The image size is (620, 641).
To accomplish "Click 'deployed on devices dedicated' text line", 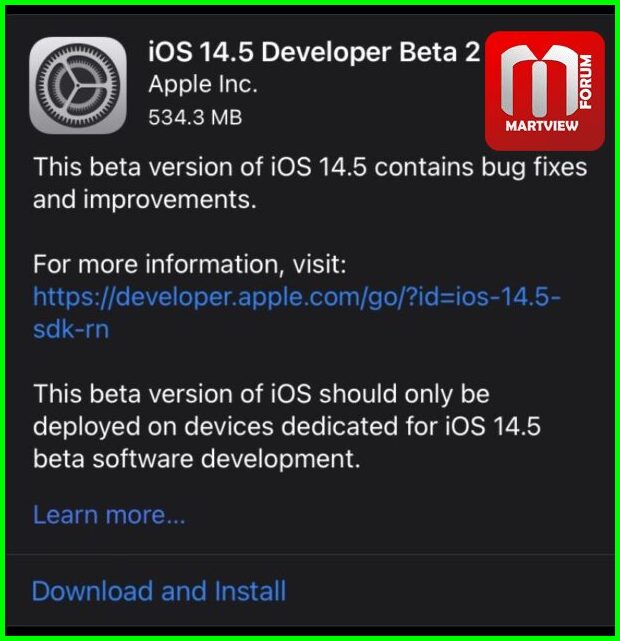I will pos(287,426).
